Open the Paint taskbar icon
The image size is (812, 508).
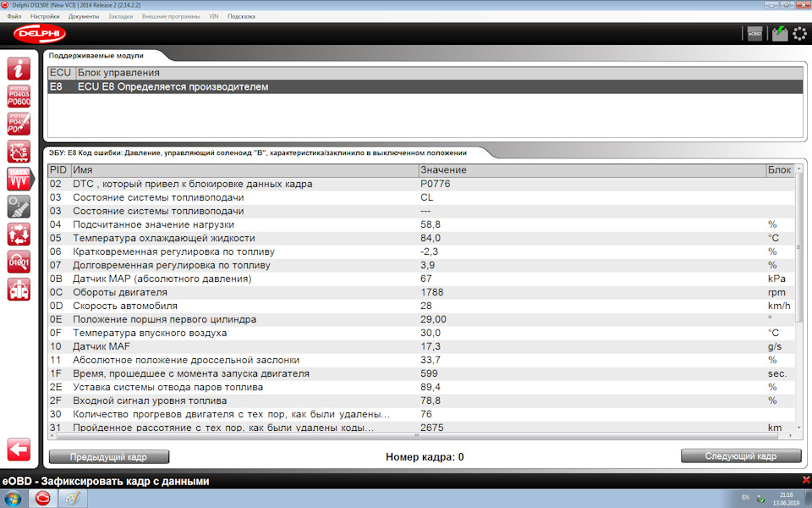pyautogui.click(x=72, y=499)
